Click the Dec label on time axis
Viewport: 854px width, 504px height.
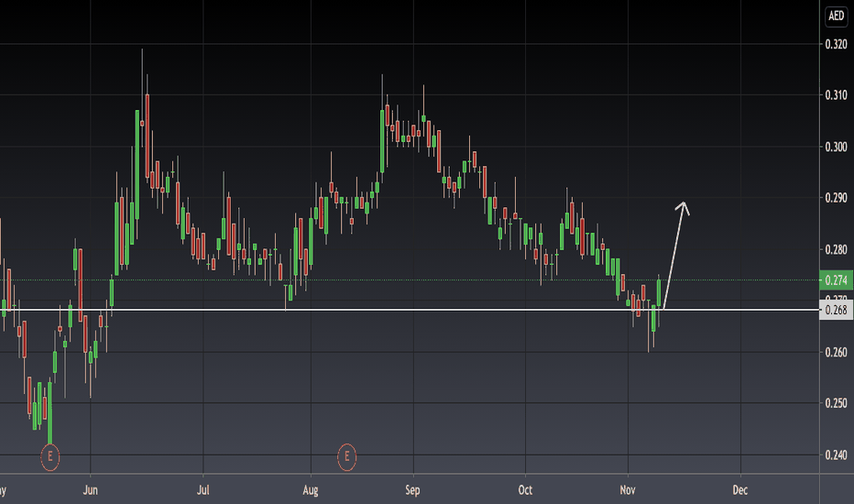740,490
